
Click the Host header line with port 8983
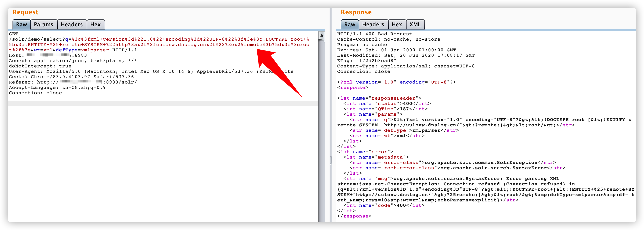coord(48,55)
